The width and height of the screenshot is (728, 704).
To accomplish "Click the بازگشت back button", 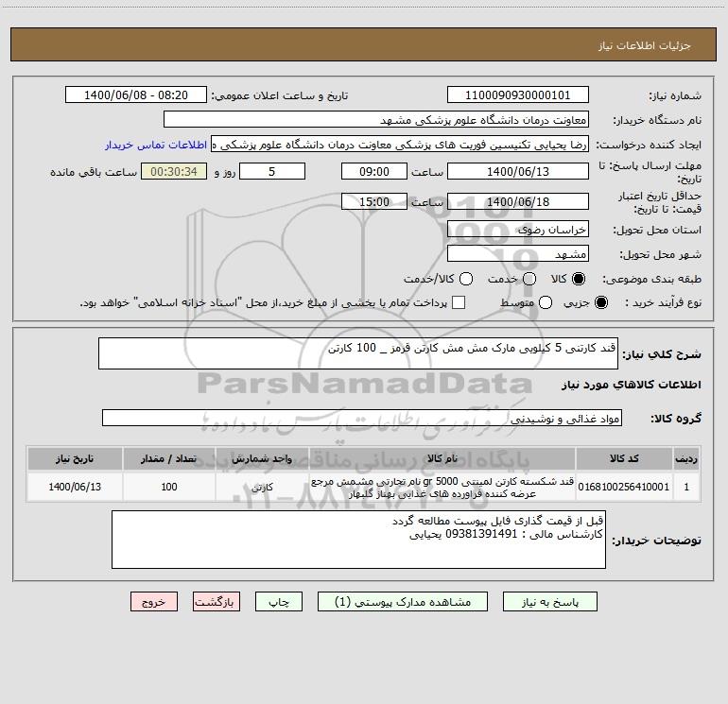I will [217, 602].
